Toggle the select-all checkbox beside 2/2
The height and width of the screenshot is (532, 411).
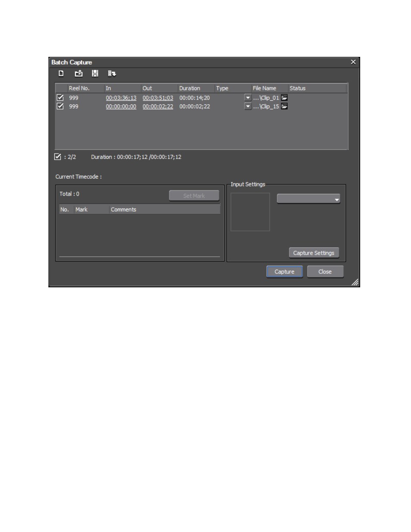(58, 157)
